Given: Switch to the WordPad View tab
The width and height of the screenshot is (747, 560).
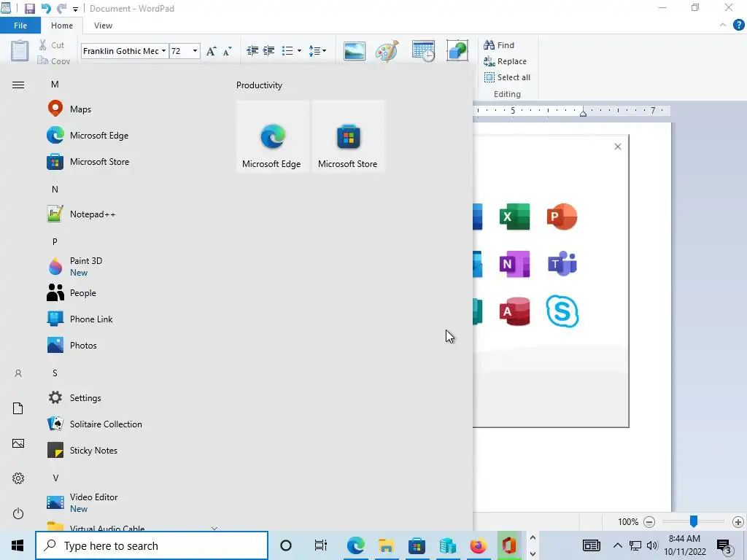Looking at the screenshot, I should (x=103, y=26).
